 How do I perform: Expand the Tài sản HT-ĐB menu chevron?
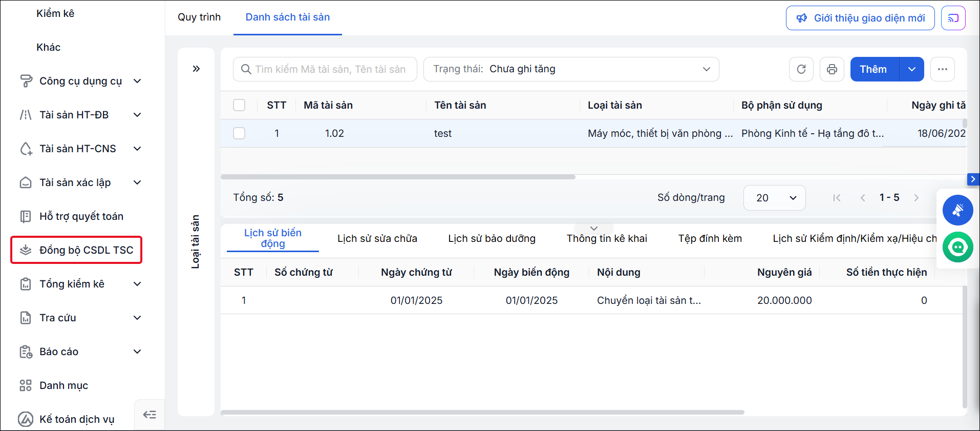(x=137, y=115)
